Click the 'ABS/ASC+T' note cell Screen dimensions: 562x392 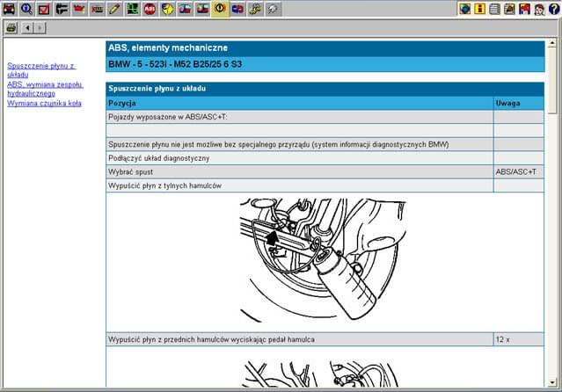pyautogui.click(x=519, y=172)
